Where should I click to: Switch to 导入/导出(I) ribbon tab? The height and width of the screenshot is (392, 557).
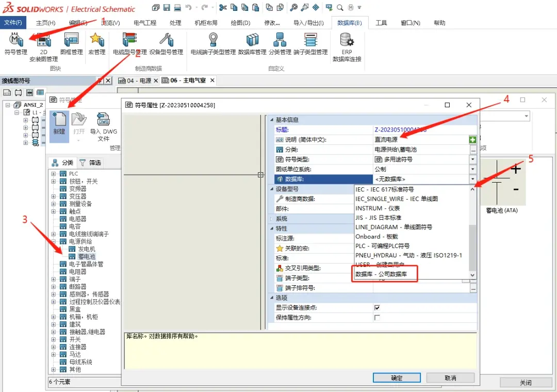coord(308,23)
